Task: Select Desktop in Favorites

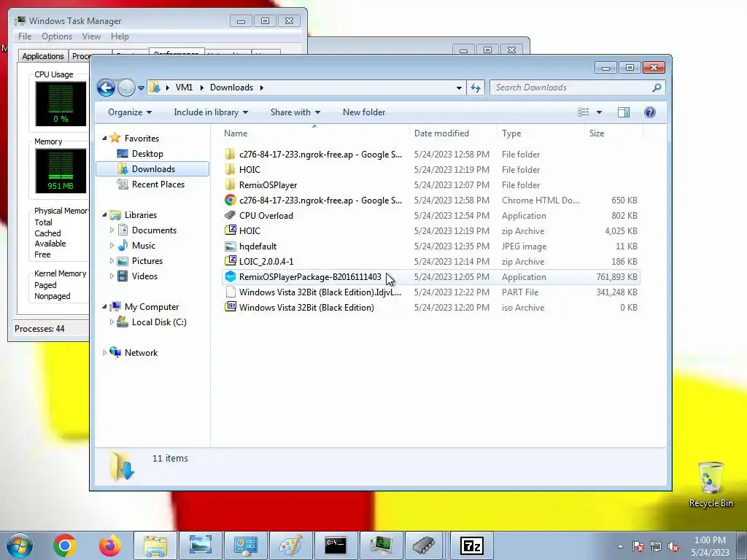Action: [x=147, y=154]
